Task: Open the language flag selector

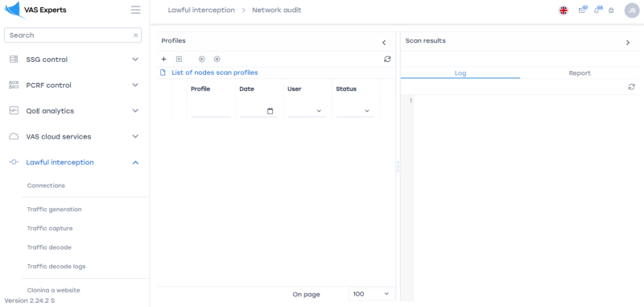Action: click(x=563, y=10)
